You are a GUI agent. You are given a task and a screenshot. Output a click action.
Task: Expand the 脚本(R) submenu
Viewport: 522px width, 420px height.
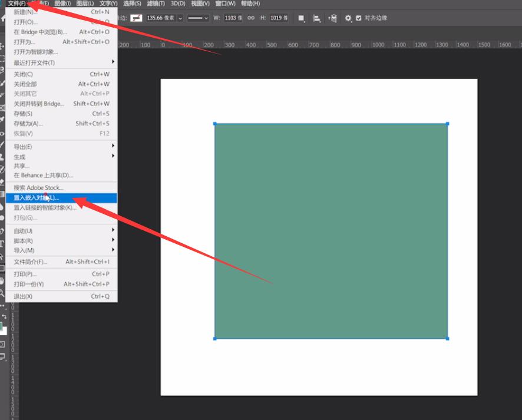tap(62, 240)
